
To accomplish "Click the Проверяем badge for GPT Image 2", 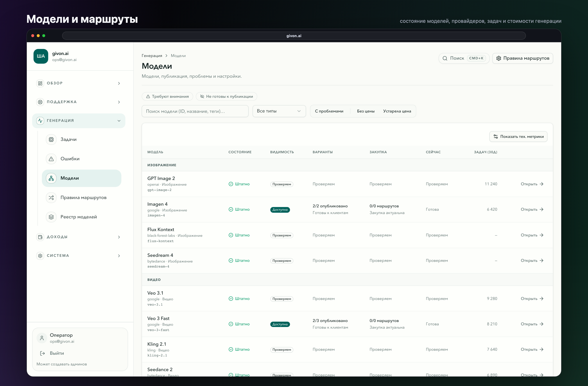I will coord(282,184).
